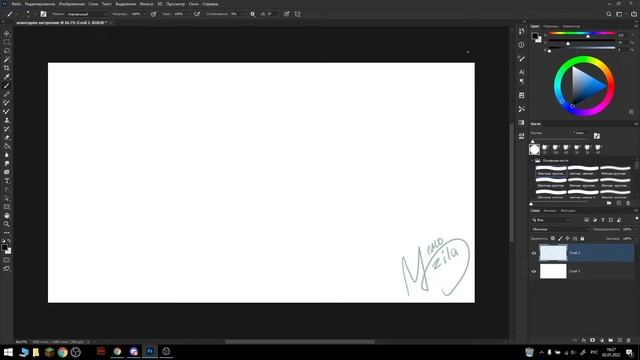Viewport: 640px width, 360px height.
Task: Create new adjustment layer from Layers footer
Action: (x=602, y=340)
